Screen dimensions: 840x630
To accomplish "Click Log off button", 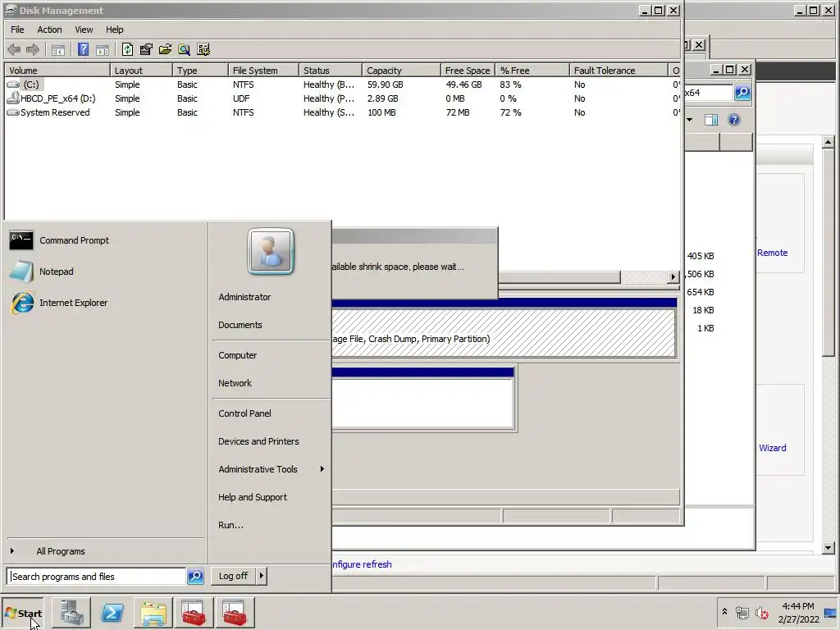I will (x=233, y=576).
